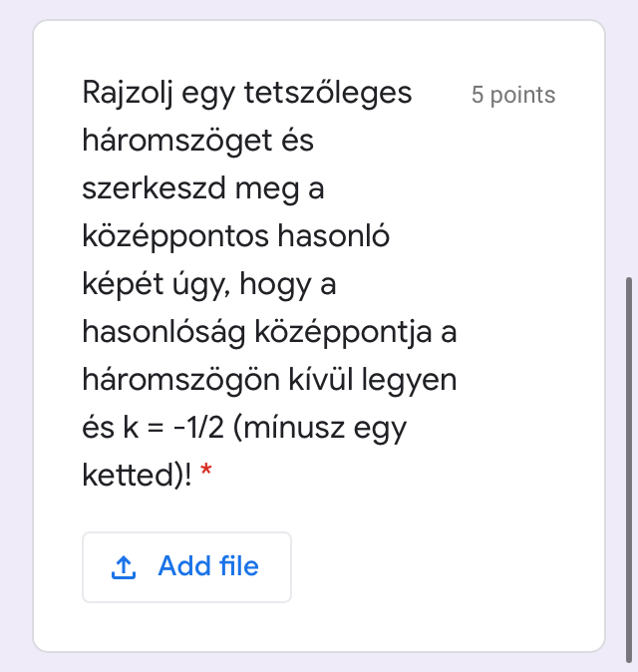The height and width of the screenshot is (672, 638).
Task: Click the text "háromszöget és"
Action: pos(197,142)
